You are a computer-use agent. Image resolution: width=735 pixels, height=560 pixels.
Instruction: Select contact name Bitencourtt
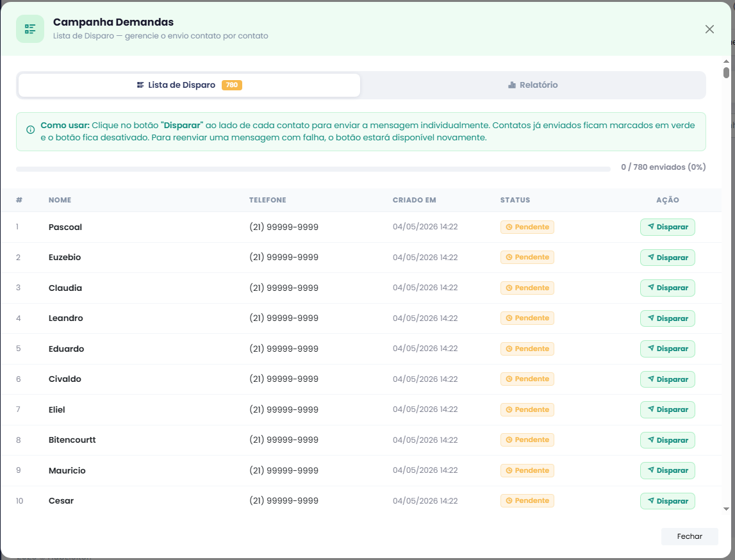pos(72,440)
